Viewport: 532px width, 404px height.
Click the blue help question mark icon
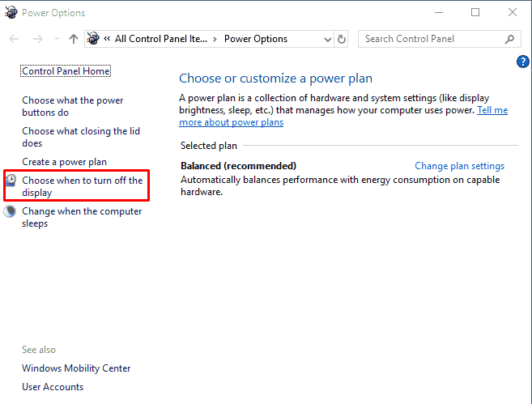click(x=523, y=62)
